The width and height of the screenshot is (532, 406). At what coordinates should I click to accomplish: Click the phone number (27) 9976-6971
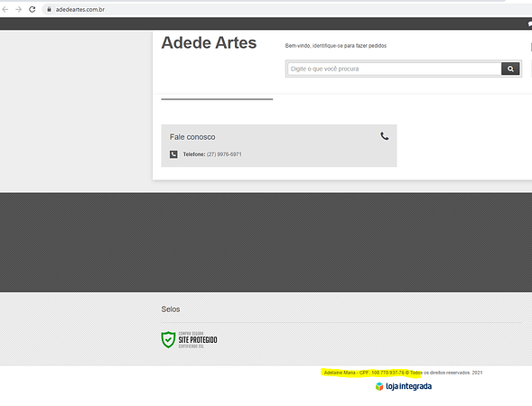[x=224, y=154]
